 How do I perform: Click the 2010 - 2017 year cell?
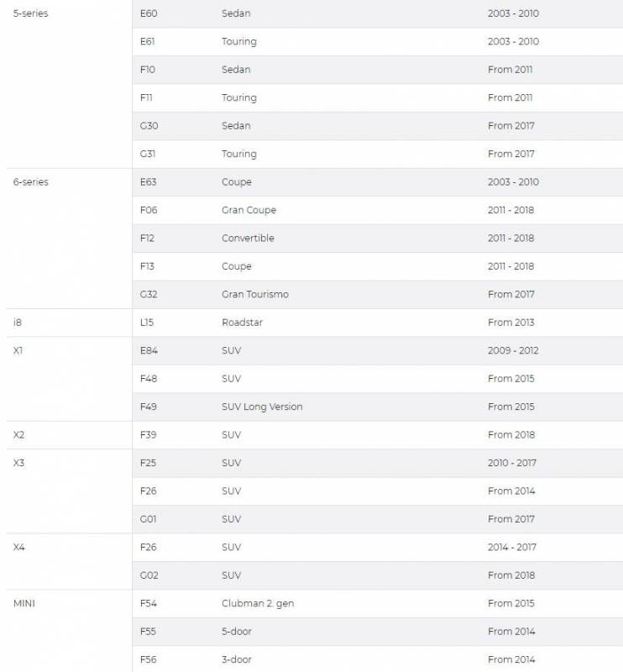[511, 463]
